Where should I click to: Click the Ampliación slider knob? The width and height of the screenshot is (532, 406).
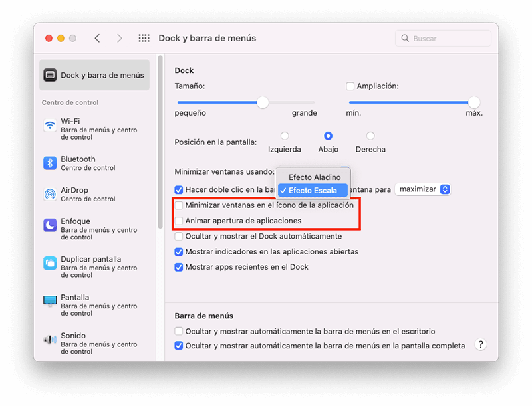pyautogui.click(x=474, y=102)
